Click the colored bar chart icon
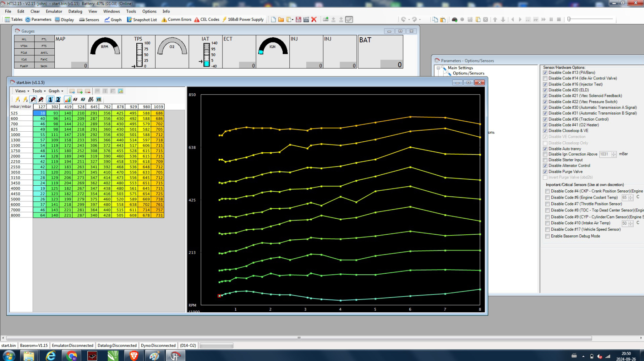 pyautogui.click(x=67, y=99)
